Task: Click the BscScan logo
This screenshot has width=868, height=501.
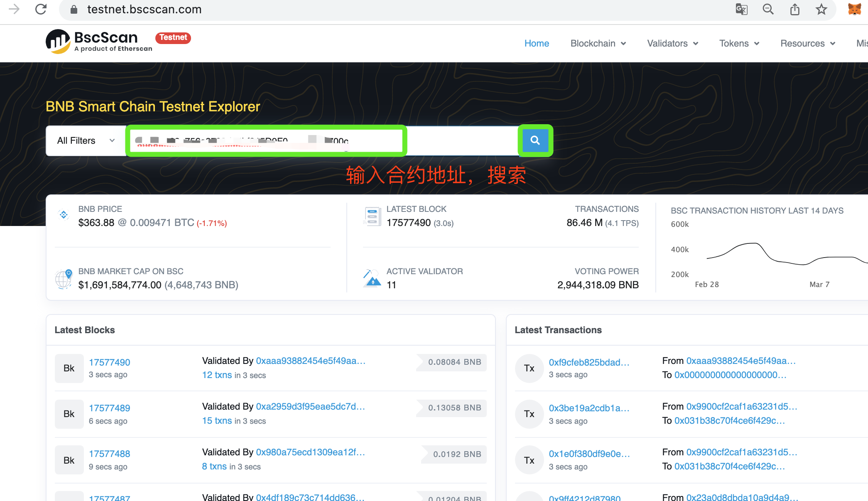Action: click(99, 42)
